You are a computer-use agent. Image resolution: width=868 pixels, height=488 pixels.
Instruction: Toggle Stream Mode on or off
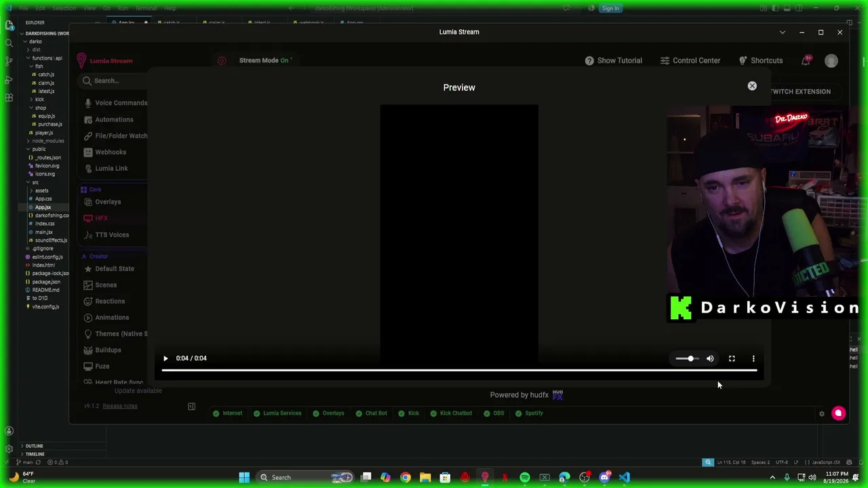pos(265,60)
